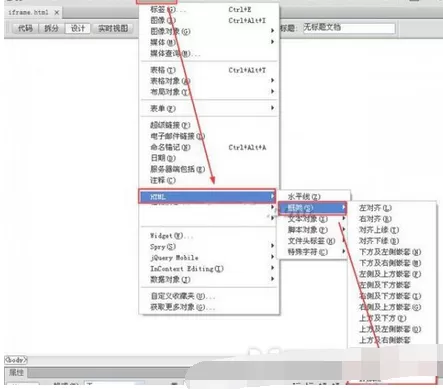443x389 pixels.
Task: Expand the jQuery Mobile submenu arrow
Action: (x=272, y=257)
